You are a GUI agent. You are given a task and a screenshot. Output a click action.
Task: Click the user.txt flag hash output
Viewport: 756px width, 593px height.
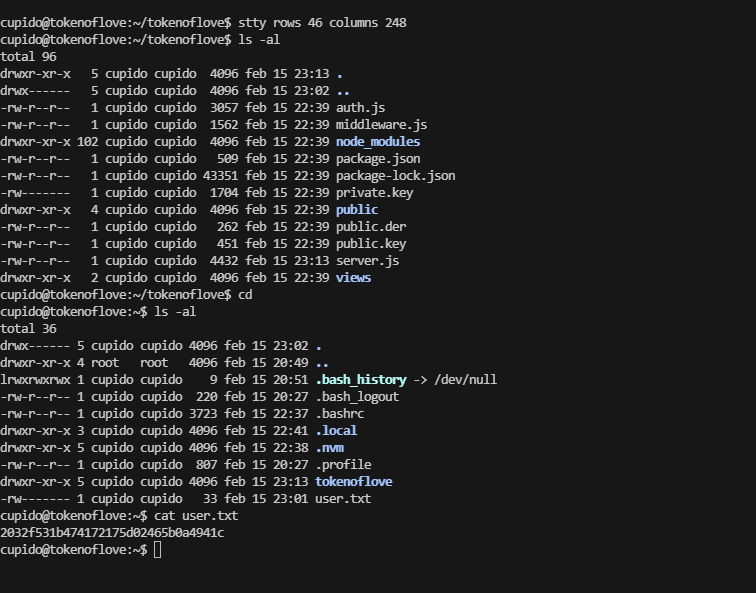pos(112,532)
